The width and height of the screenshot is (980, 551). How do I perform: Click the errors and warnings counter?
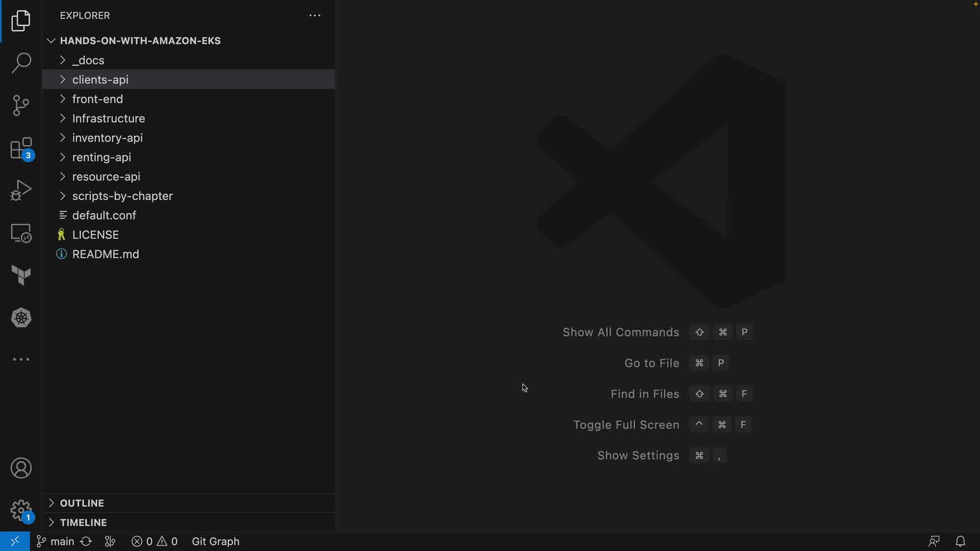pyautogui.click(x=155, y=541)
